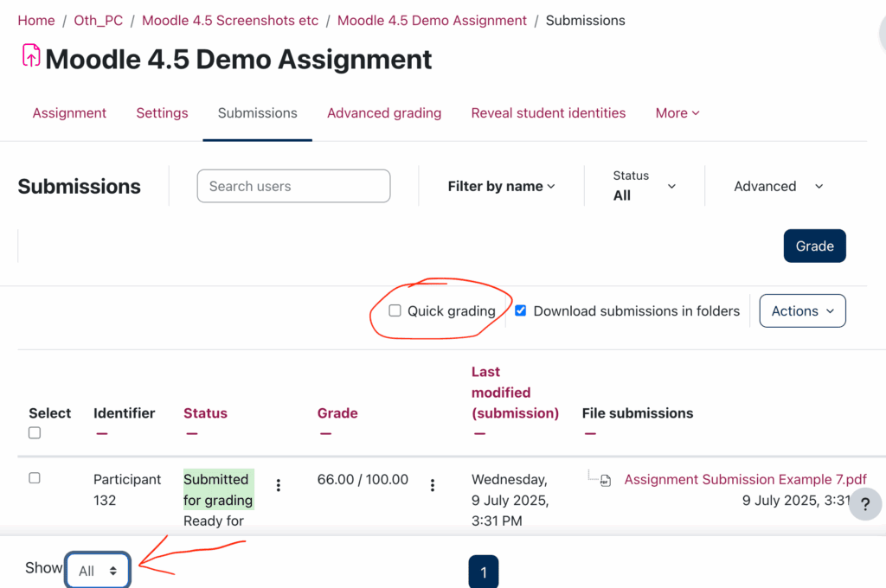This screenshot has height=588, width=886.
Task: Open the Actions dropdown
Action: click(x=802, y=310)
